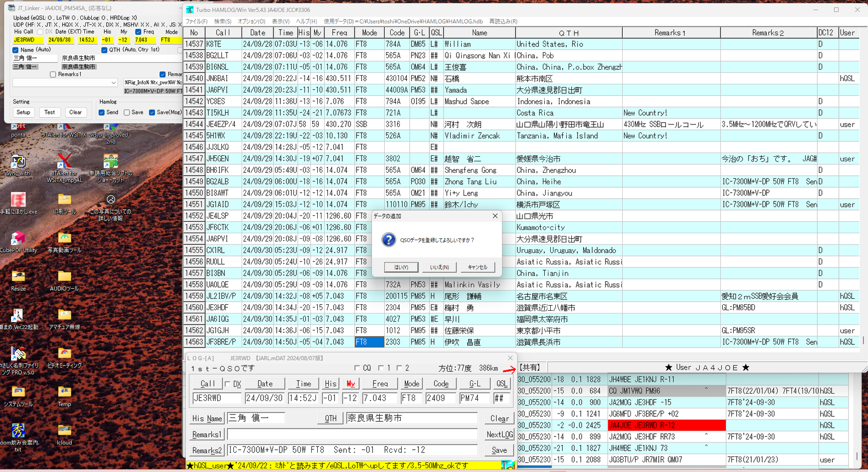Launch CubePDF Utility shortcut
Screen dimensions: 868x472
(18, 242)
